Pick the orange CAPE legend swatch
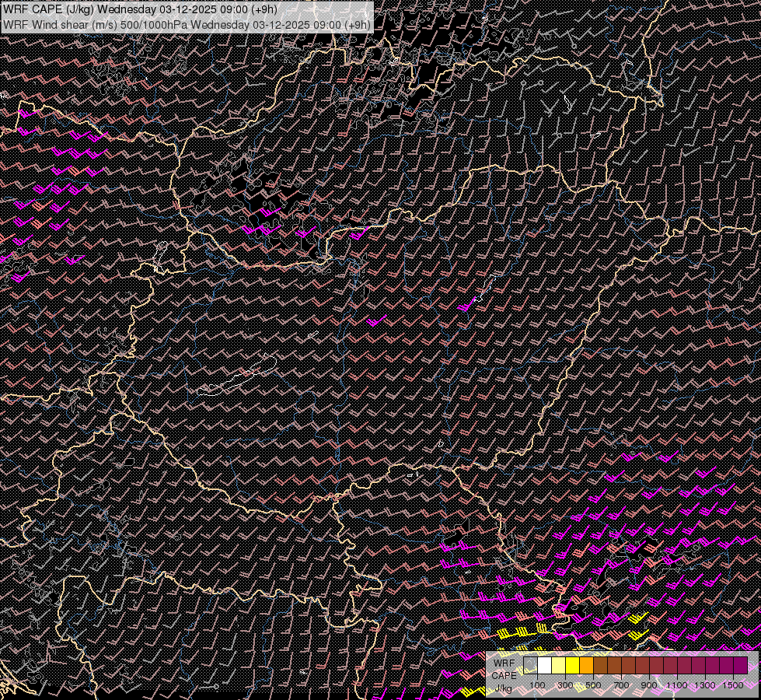The image size is (761, 700). pyautogui.click(x=586, y=665)
